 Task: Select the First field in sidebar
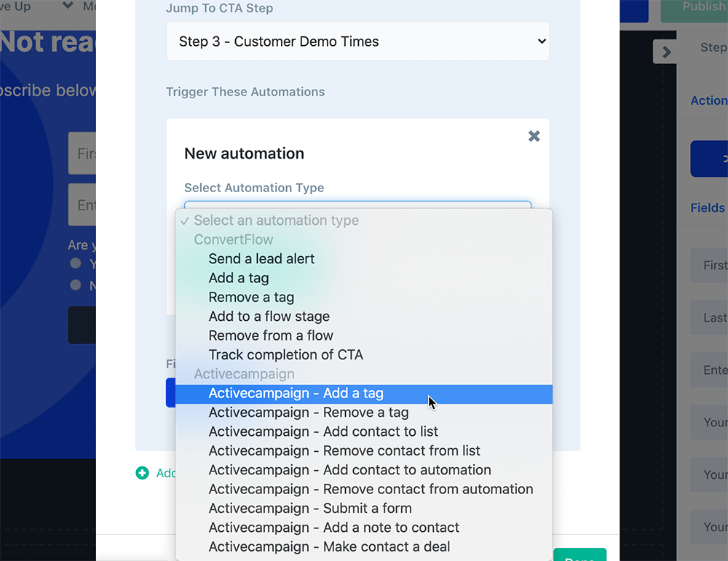pos(709,265)
